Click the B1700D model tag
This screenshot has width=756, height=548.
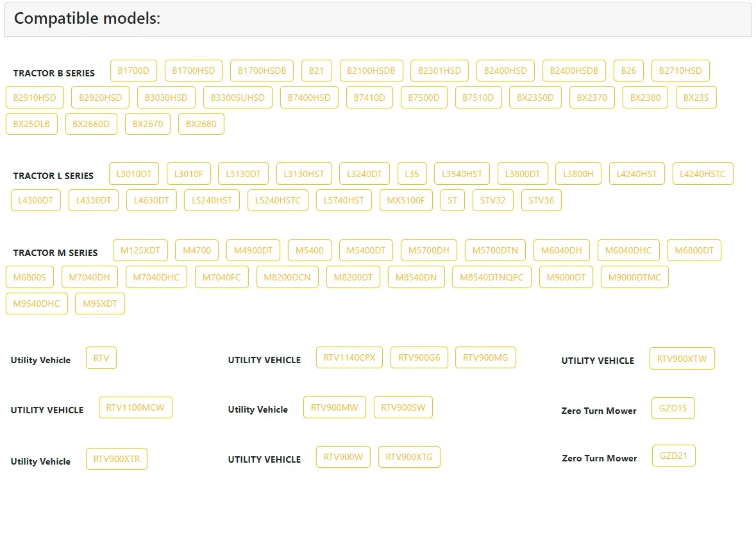[133, 71]
